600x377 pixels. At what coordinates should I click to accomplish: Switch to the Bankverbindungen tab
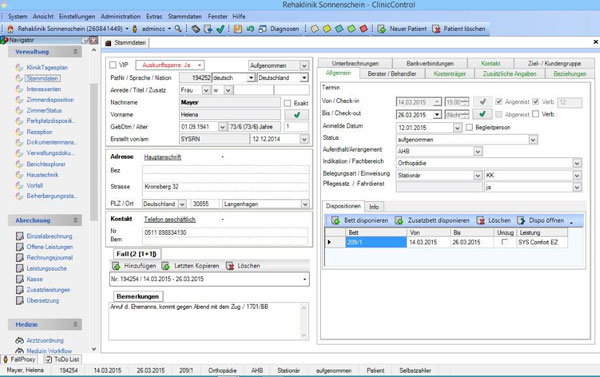pos(430,63)
